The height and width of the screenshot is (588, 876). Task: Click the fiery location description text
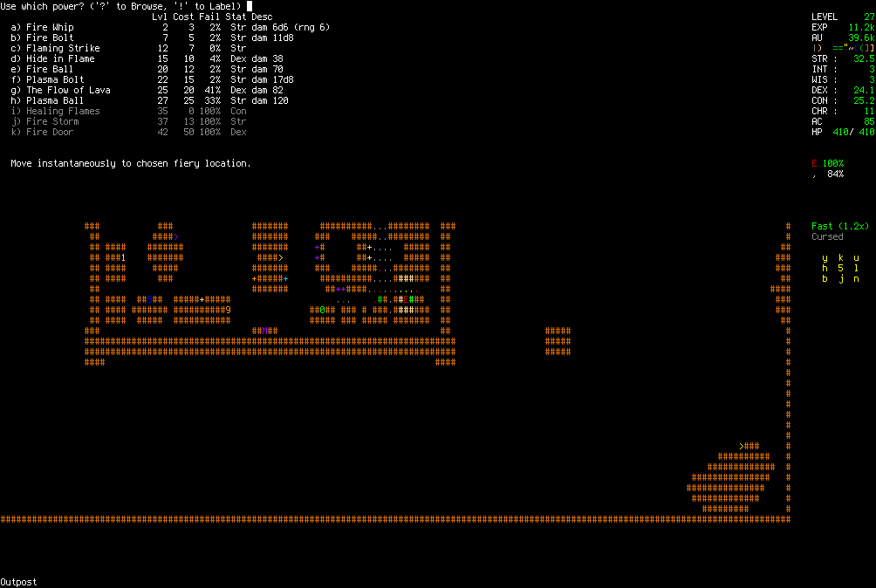coord(131,164)
